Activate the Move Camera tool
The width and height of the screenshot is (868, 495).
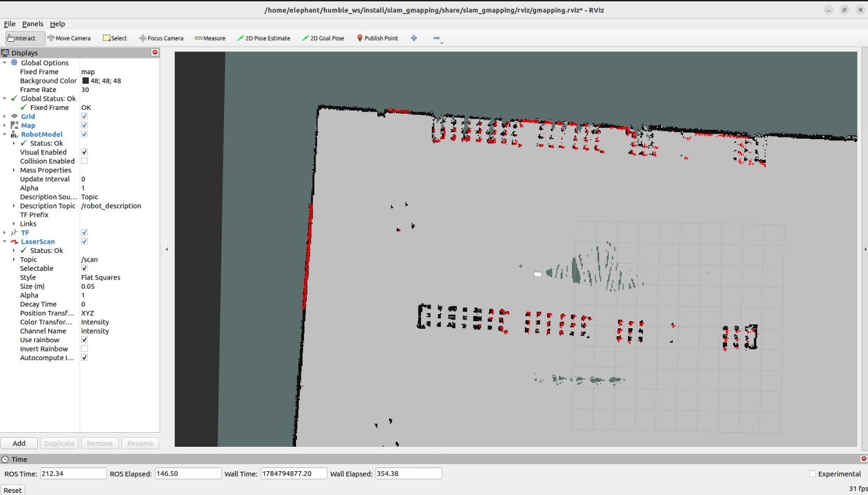(69, 38)
